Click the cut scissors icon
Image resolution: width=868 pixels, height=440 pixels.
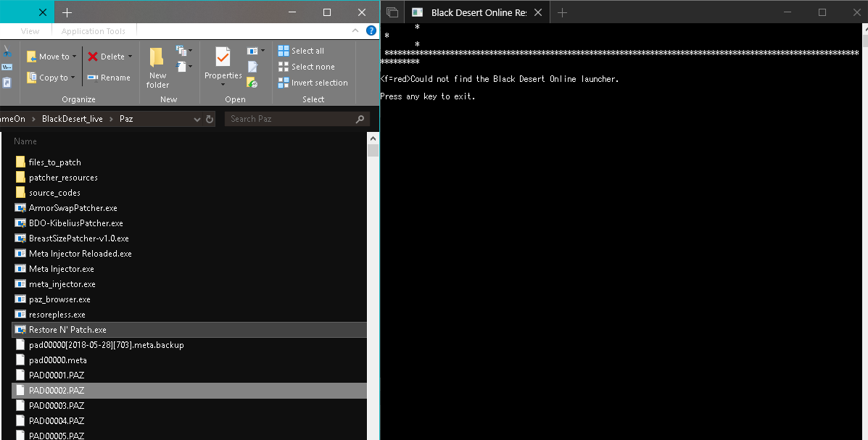tap(7, 51)
